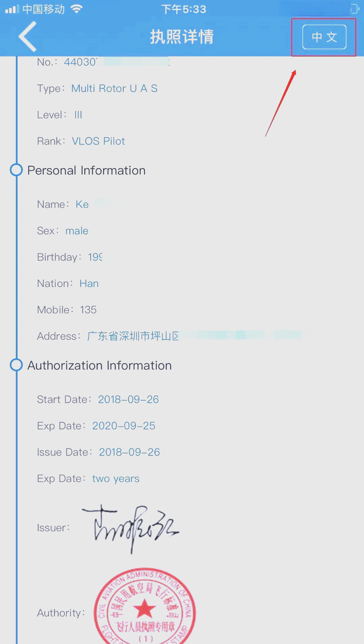Click the Personal Information timeline circle
The image size is (364, 644).
(x=16, y=170)
